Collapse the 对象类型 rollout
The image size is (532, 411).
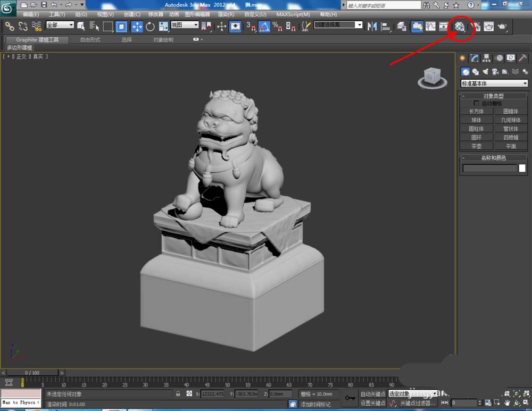coord(493,96)
